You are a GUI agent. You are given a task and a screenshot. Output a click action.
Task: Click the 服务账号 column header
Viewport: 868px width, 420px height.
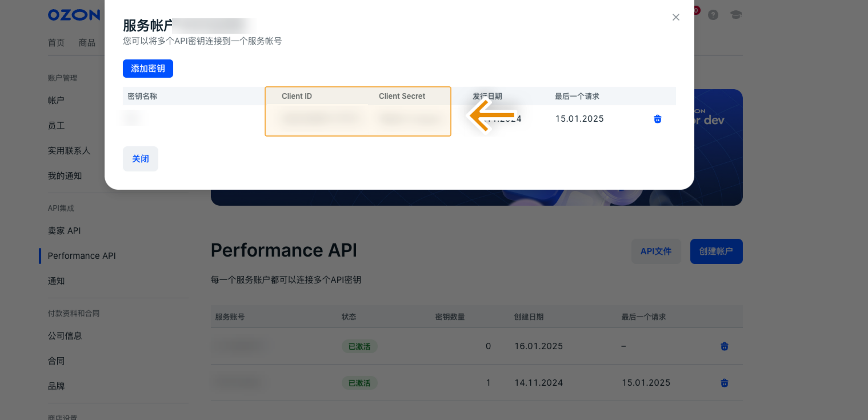click(x=230, y=317)
